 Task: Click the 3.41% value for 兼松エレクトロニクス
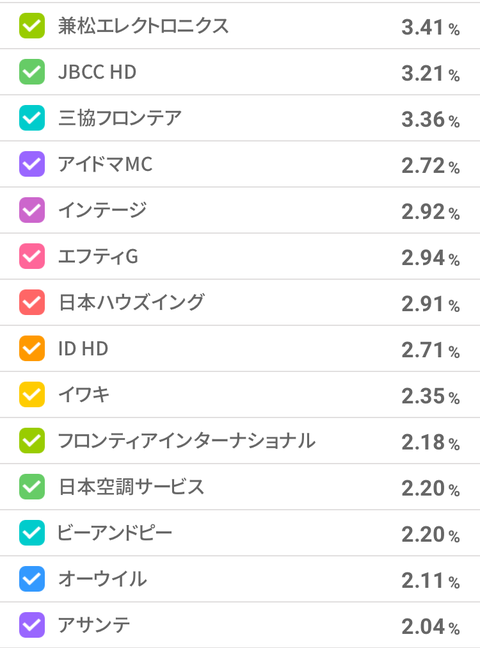pos(430,28)
